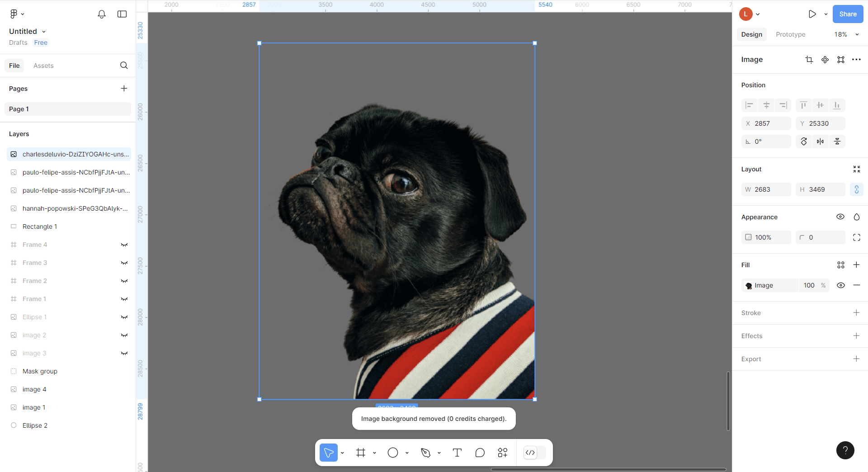Show hidden Ellipse 1 layer
The height and width of the screenshot is (472, 868).
coord(124,317)
